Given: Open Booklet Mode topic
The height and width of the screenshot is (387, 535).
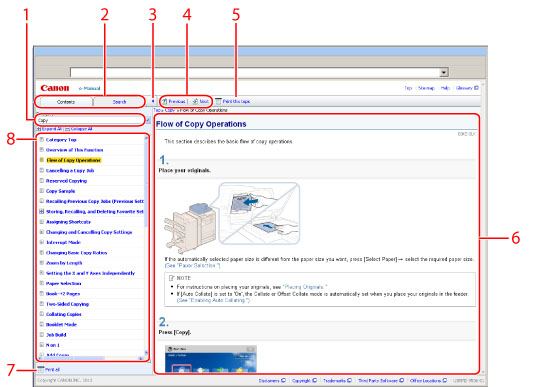Looking at the screenshot, I should (61, 324).
